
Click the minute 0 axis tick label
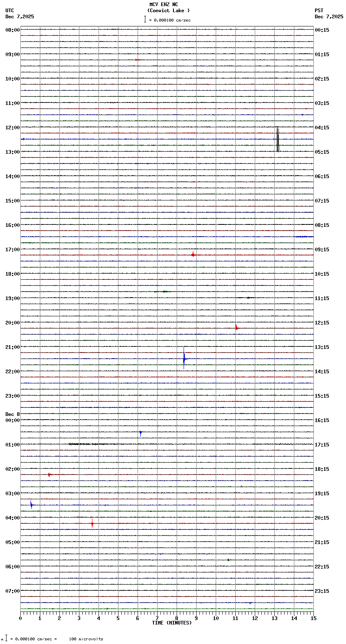(x=20, y=618)
